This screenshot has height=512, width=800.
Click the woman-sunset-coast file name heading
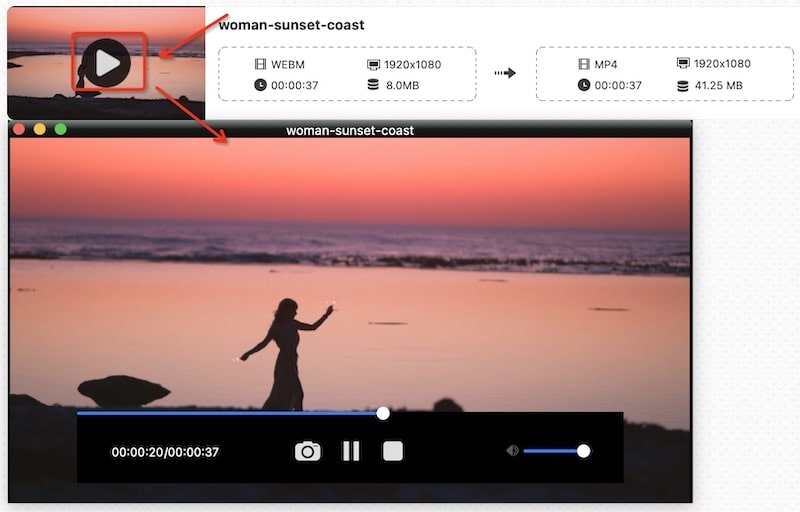pyautogui.click(x=291, y=25)
